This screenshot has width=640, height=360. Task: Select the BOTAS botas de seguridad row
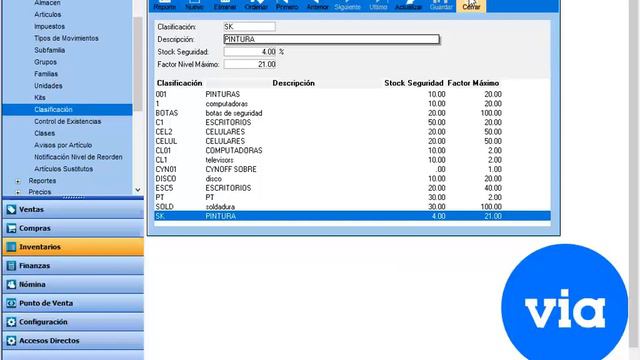click(x=352, y=113)
